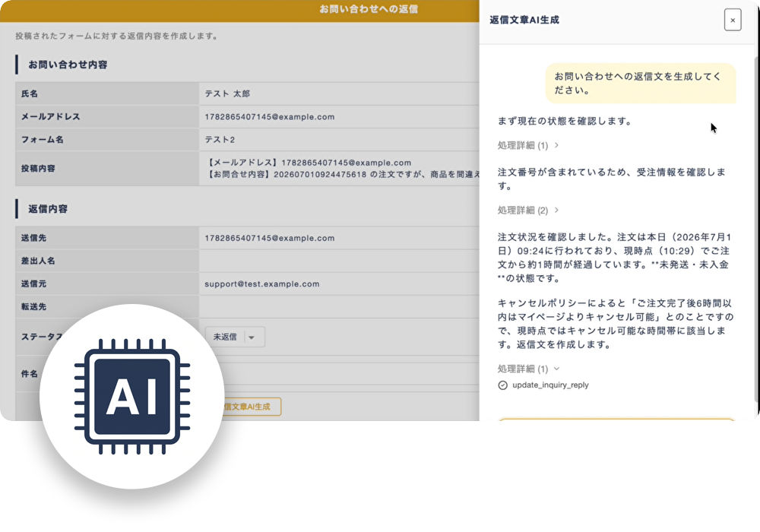Screen dimensions: 760x532
Task: Click the メールアドレス row email value
Action: (270, 117)
